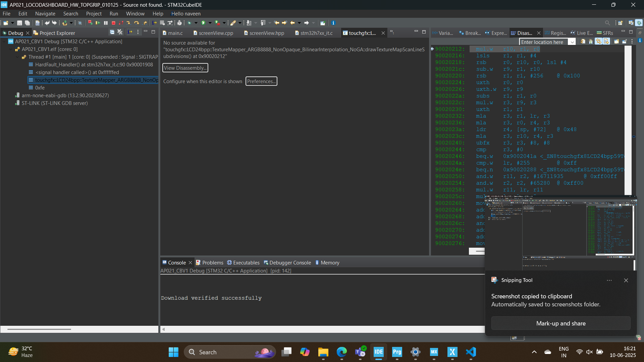Collapse the Thread #1 tree node

(x=17, y=57)
